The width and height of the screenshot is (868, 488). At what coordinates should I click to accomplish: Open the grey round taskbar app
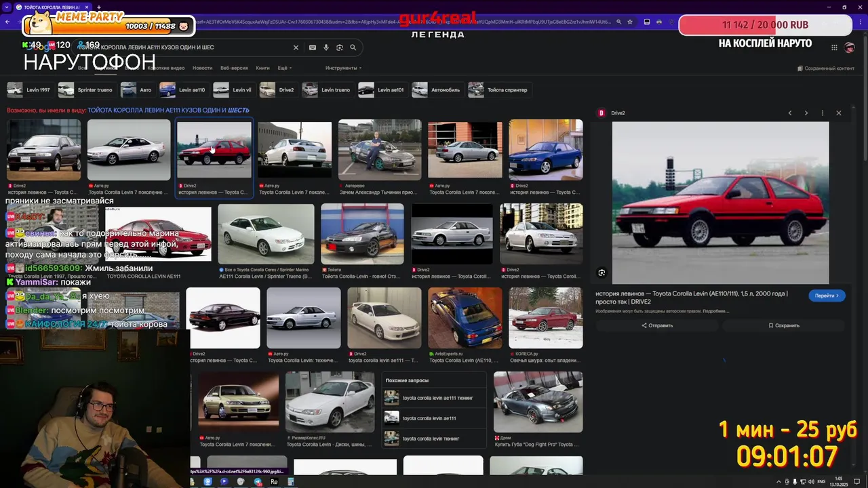coord(241,482)
